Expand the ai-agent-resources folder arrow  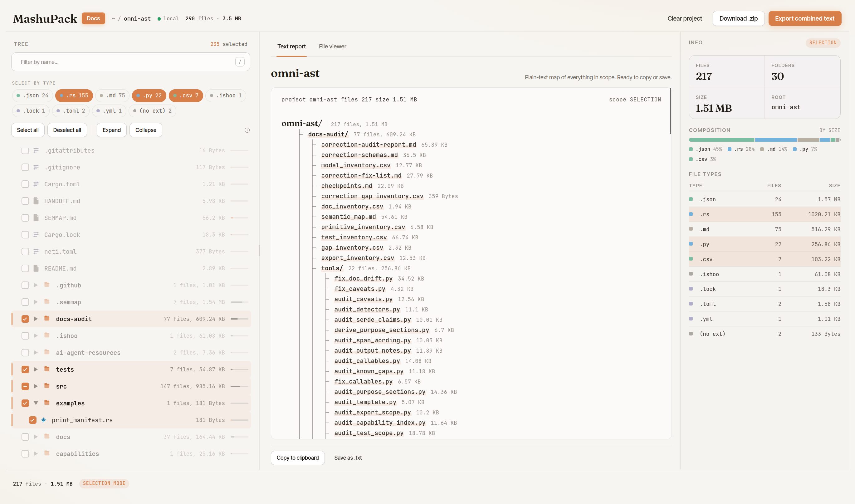(36, 353)
